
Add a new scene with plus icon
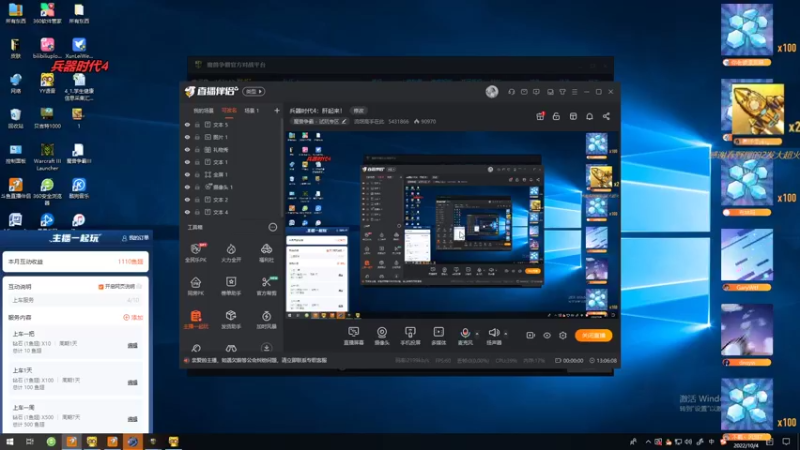277,111
